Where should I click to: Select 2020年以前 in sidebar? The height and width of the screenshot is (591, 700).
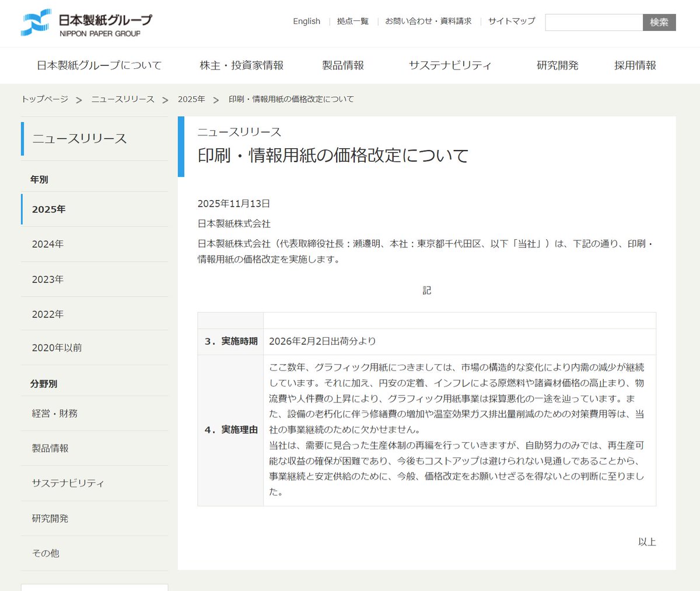94,348
